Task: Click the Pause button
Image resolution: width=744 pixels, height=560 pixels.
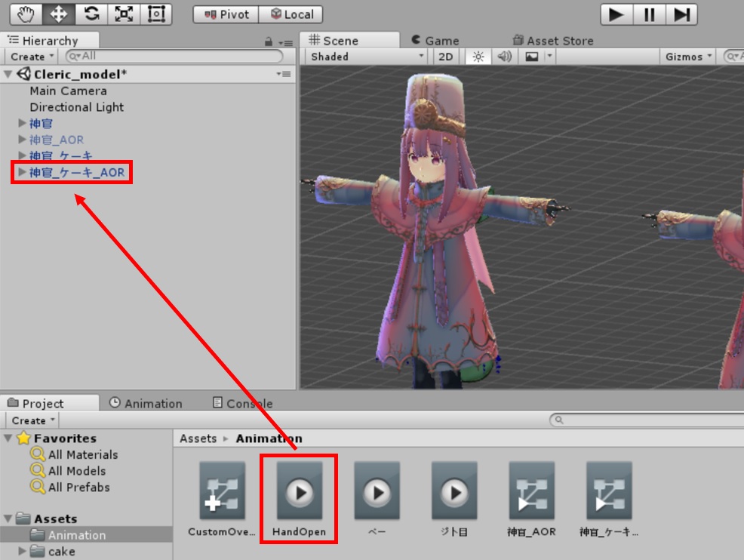Action: click(649, 14)
